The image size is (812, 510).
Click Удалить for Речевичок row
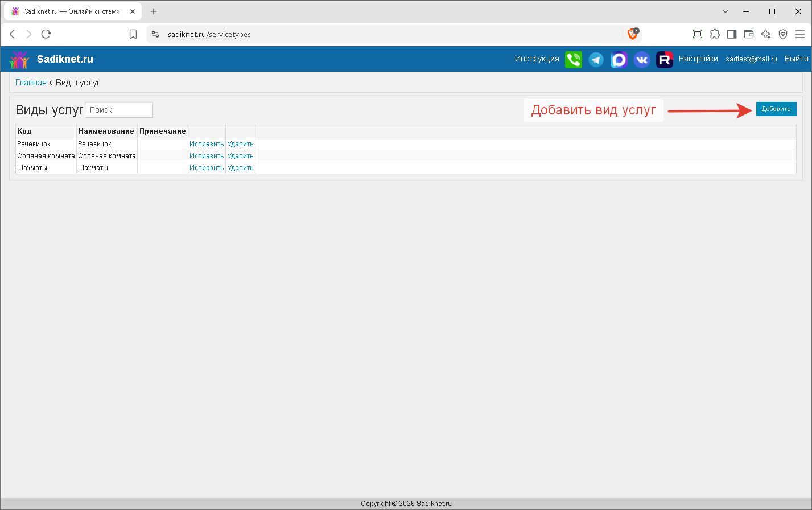tap(240, 144)
